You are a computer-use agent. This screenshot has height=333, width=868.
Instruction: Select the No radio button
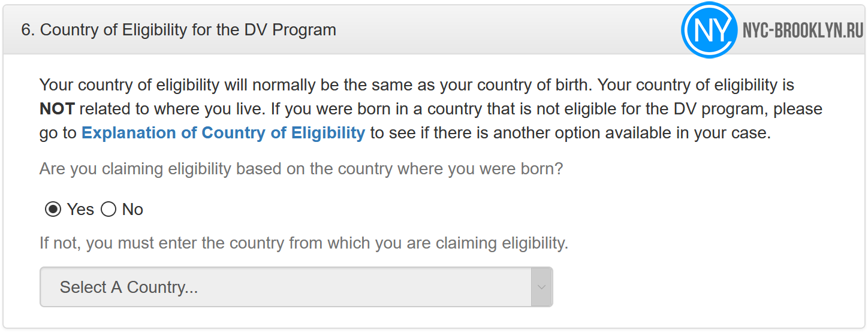108,210
